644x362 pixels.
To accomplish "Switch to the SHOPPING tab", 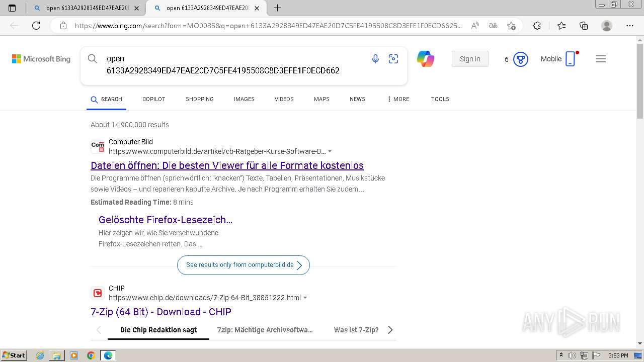I will (200, 99).
